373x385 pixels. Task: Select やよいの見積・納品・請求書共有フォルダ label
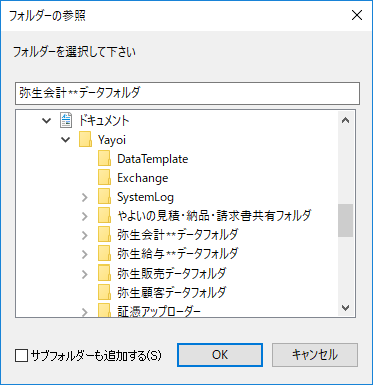(x=214, y=216)
